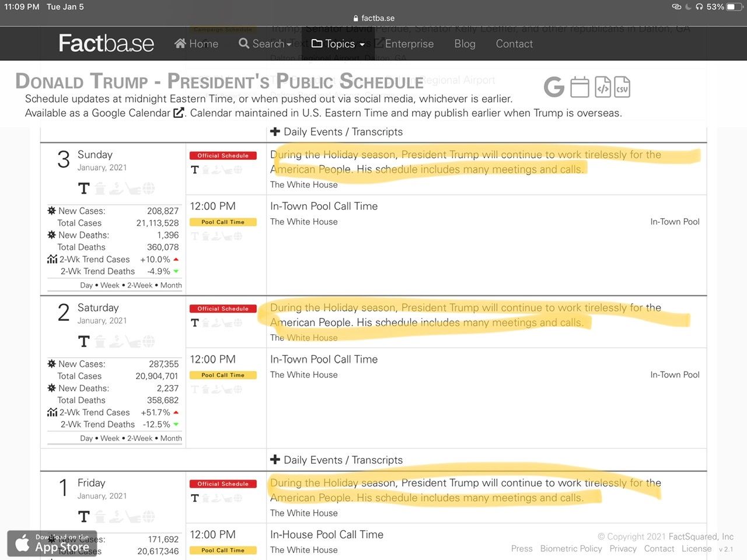Image resolution: width=747 pixels, height=560 pixels.
Task: Tap the factba.se address bar
Action: [373, 18]
